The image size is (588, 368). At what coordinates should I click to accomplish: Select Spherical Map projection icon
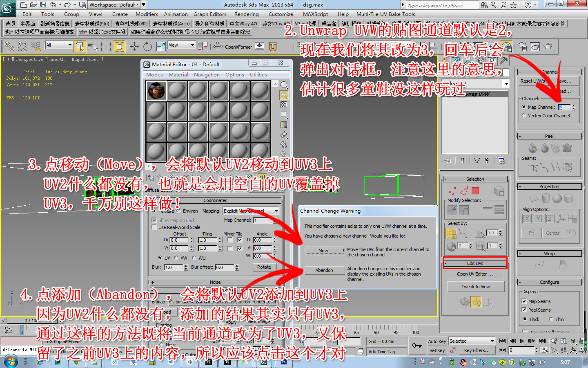(x=557, y=198)
